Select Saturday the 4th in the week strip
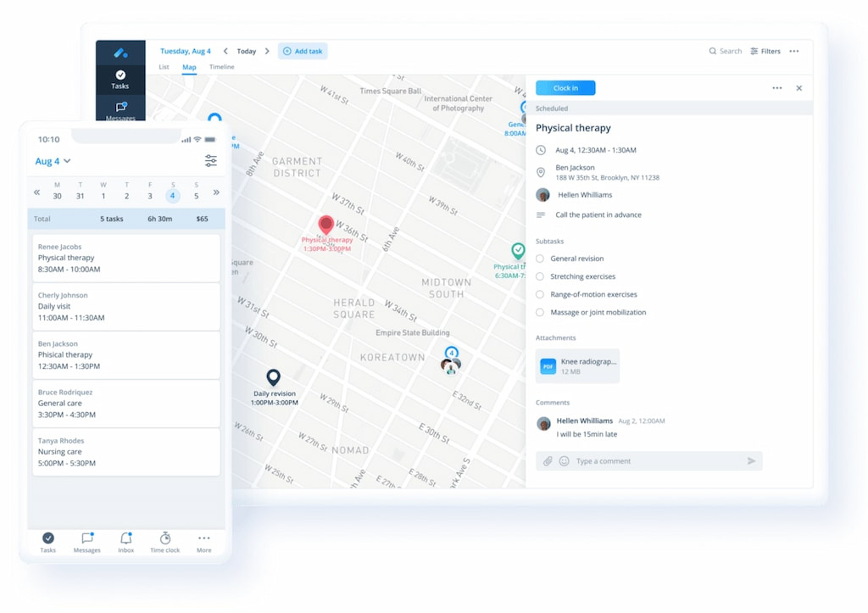 [x=172, y=195]
